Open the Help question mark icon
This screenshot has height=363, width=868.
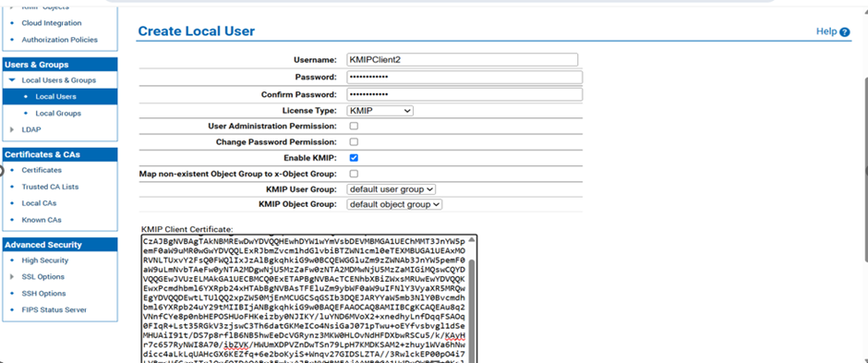point(844,32)
